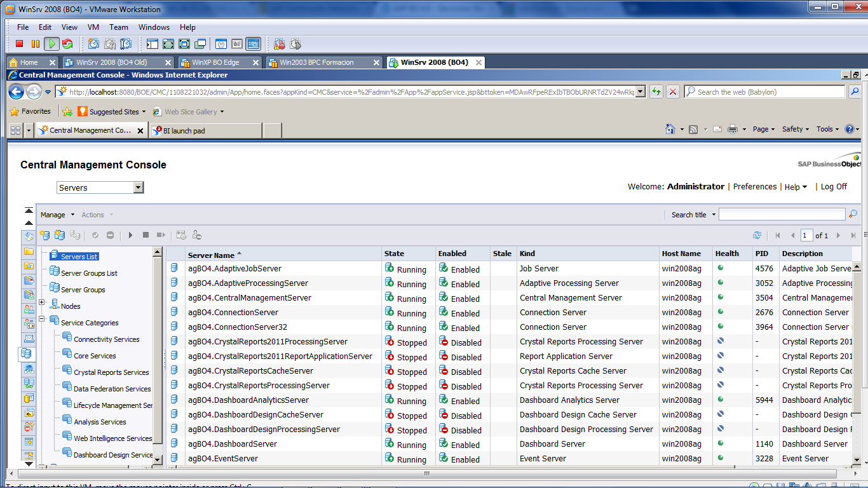Image resolution: width=868 pixels, height=488 pixels.
Task: Click the VMware take snapshot icon
Action: 94,44
